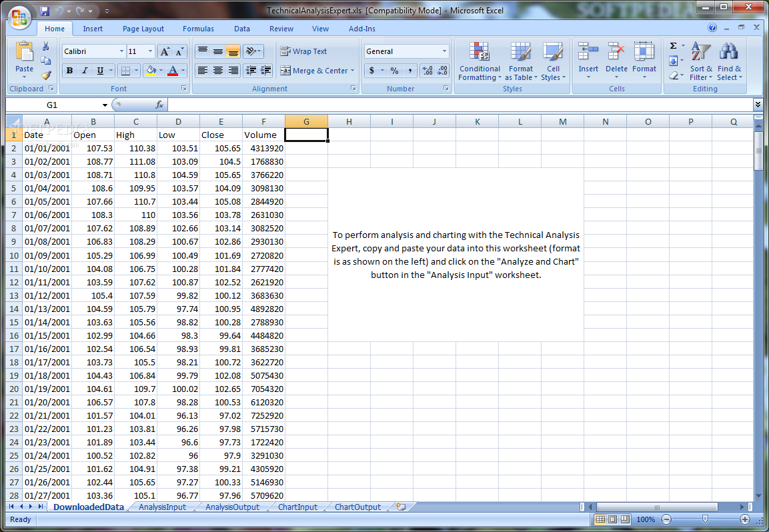Expand the formula bar
Viewport: 769px width, 532px height.
(x=758, y=105)
